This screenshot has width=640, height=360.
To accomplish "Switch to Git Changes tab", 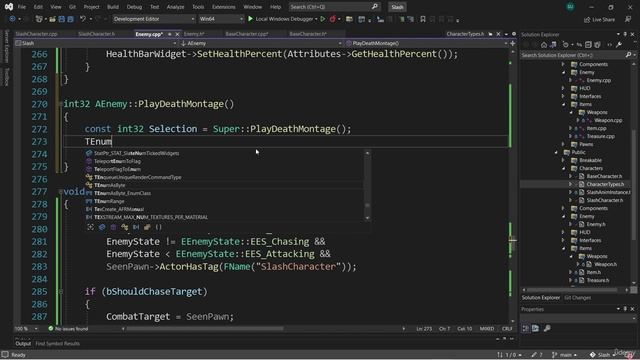I will click(x=577, y=298).
